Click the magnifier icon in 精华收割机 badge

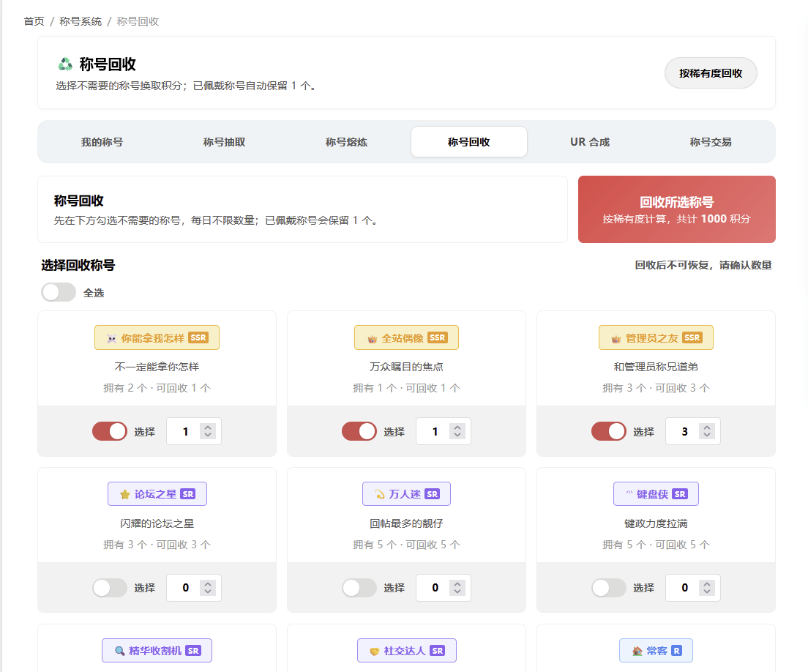(119, 651)
